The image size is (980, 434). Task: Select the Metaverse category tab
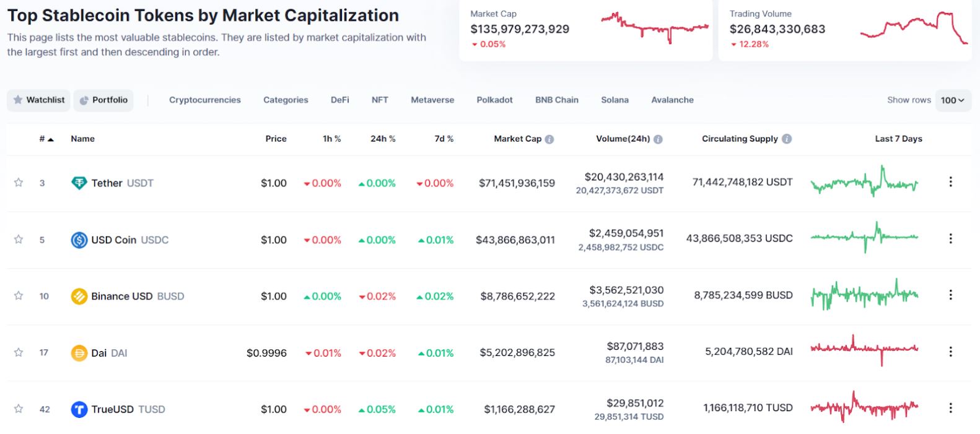432,100
